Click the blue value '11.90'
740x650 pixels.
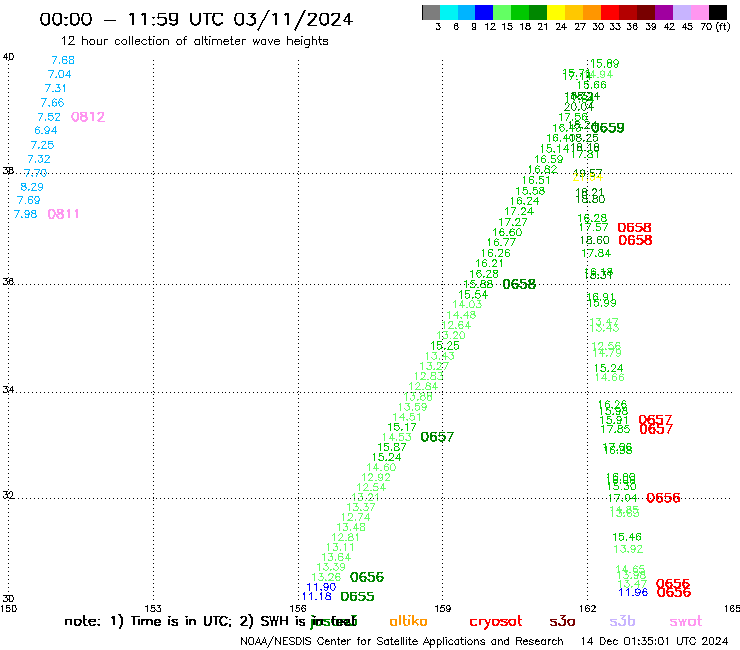(321, 587)
